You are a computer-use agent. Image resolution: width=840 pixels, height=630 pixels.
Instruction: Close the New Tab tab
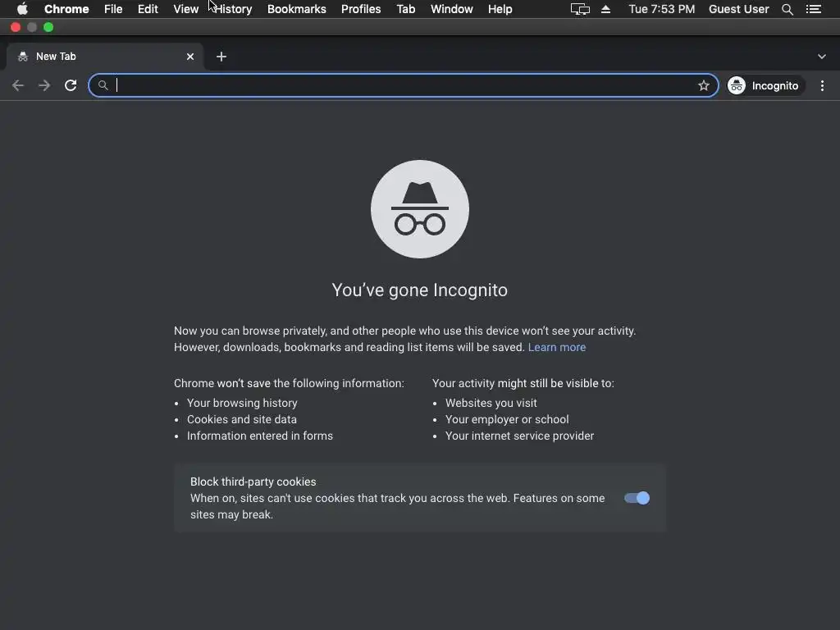tap(190, 57)
